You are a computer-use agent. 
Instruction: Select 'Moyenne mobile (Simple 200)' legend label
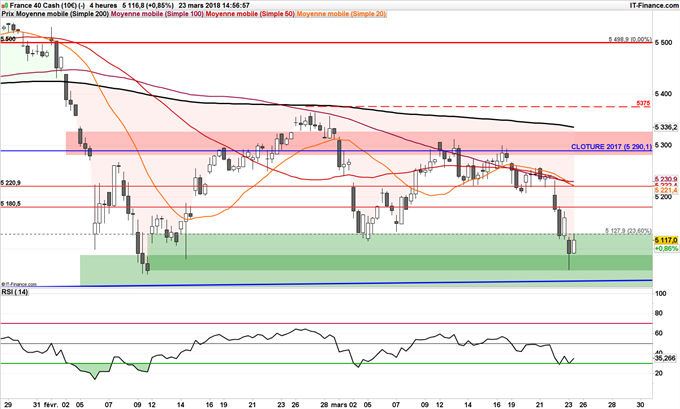[x=62, y=14]
